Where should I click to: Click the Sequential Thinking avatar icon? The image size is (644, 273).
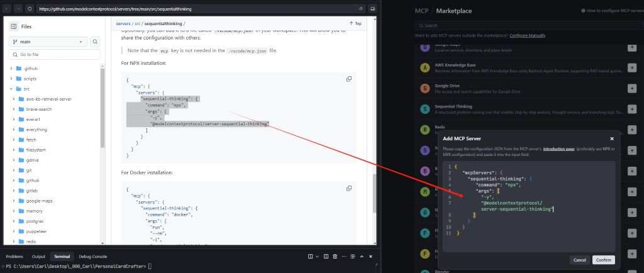point(425,109)
